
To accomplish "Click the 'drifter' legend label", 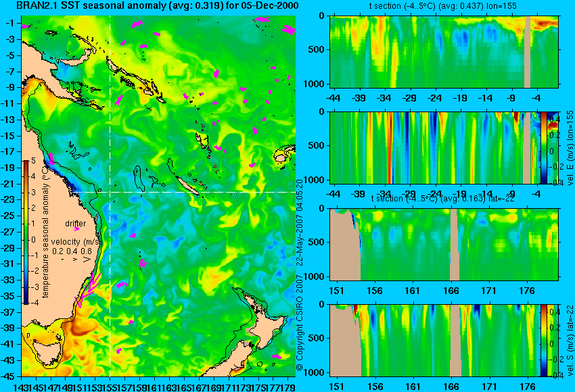I will coord(76,224).
